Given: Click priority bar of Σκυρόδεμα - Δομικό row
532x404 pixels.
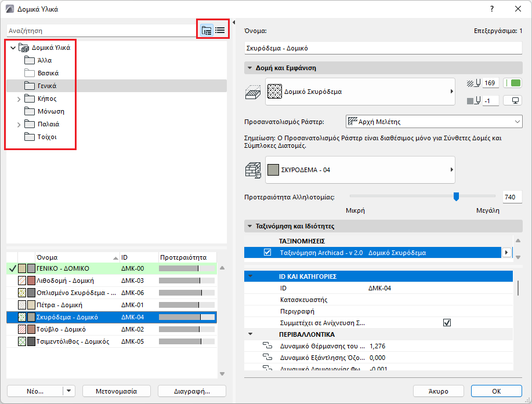Looking at the screenshot, I should point(187,317).
